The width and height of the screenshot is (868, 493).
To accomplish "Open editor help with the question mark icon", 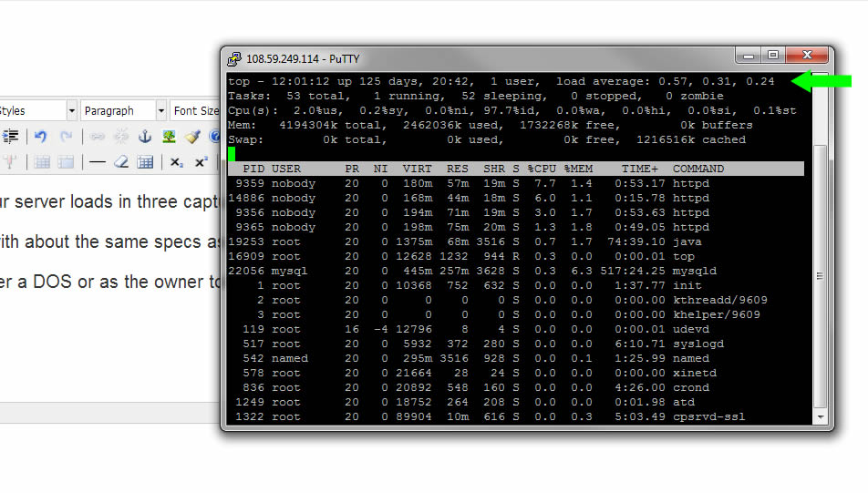I will (215, 136).
